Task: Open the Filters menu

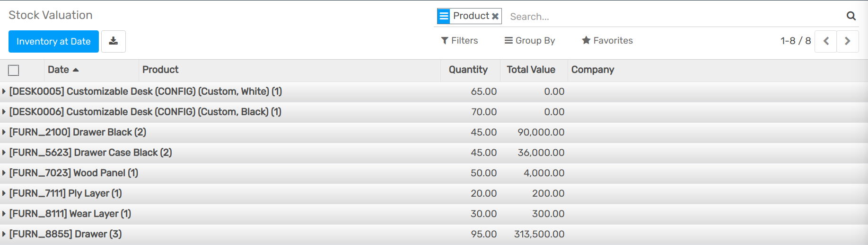Action: pyautogui.click(x=459, y=41)
